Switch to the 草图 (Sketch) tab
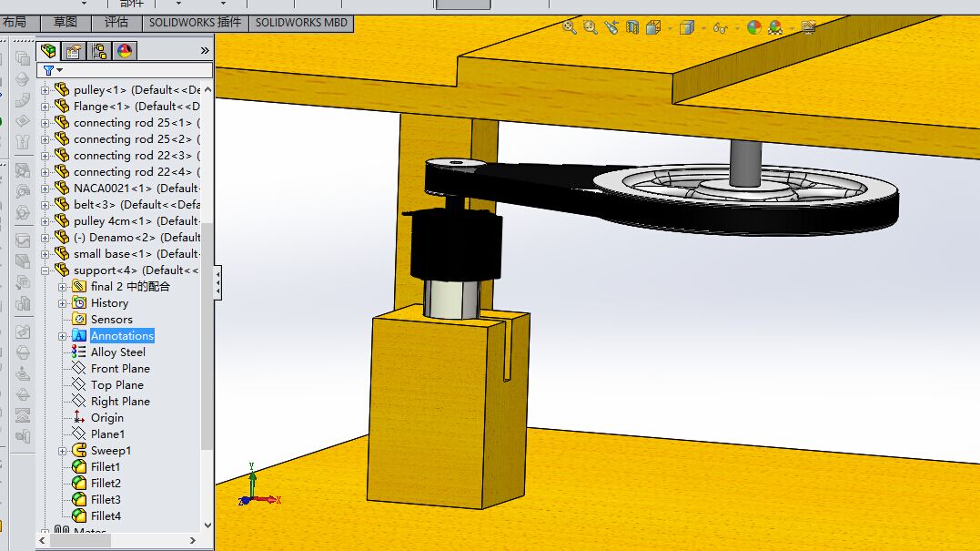The height and width of the screenshot is (551, 980). pos(66,23)
